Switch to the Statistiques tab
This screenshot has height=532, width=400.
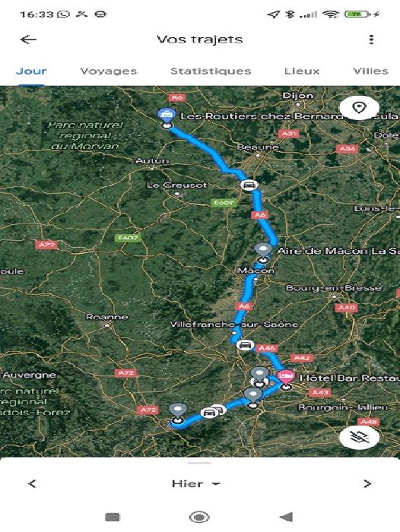pos(211,71)
